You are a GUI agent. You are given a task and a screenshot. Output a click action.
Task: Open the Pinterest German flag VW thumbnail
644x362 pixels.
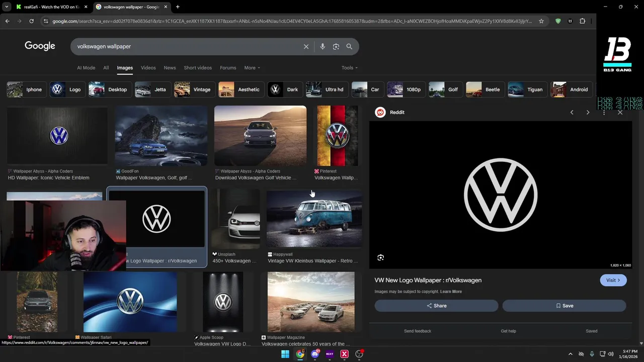point(338,136)
